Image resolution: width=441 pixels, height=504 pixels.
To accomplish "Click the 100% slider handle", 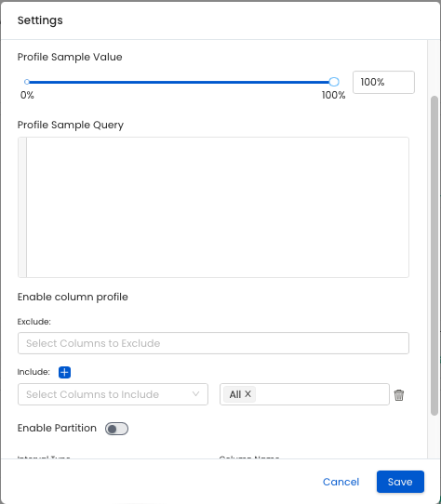I will point(334,82).
